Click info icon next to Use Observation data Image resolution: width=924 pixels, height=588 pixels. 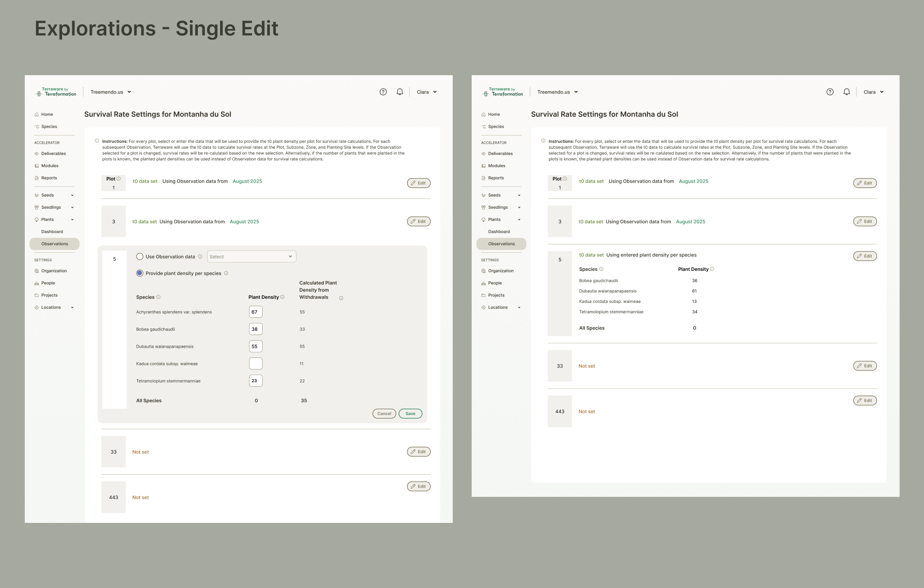200,257
